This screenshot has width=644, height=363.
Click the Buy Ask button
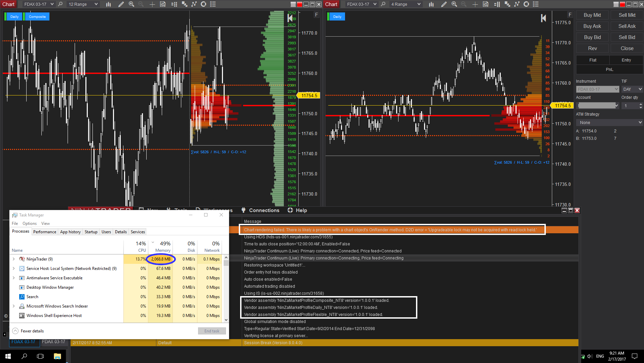(592, 26)
